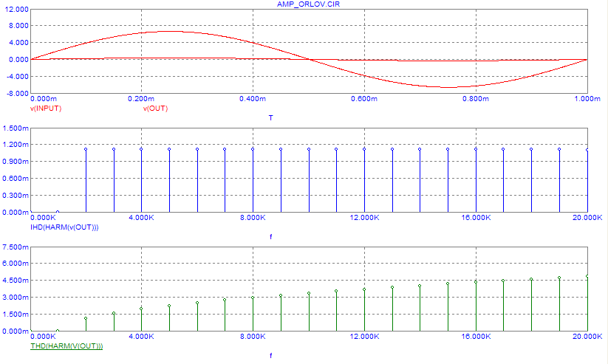Click the 3.000m value on THD axis

pyautogui.click(x=16, y=298)
